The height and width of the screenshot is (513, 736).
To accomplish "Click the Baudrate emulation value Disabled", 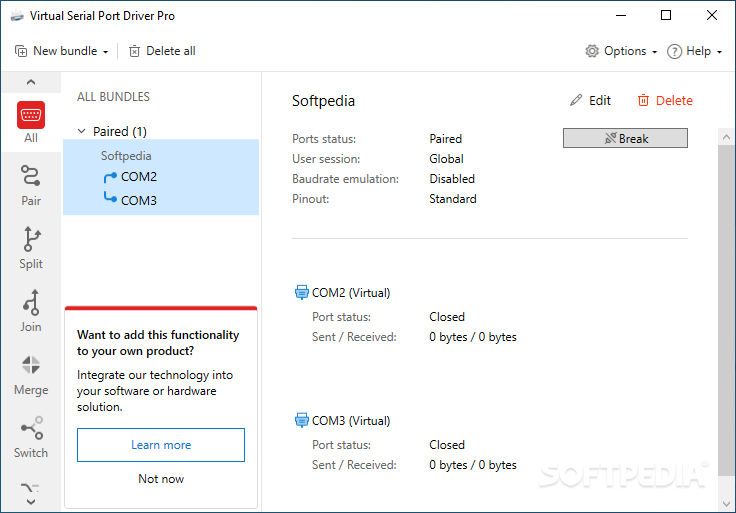I will point(452,179).
